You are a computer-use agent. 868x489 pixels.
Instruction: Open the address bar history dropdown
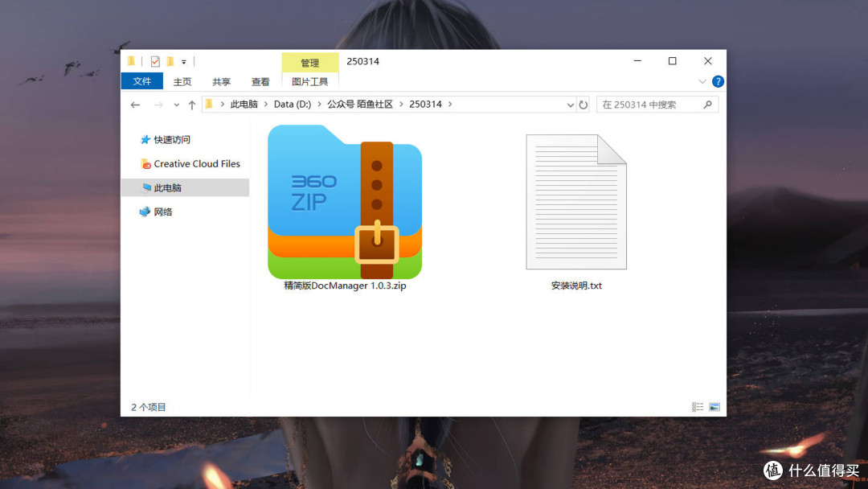click(x=570, y=105)
